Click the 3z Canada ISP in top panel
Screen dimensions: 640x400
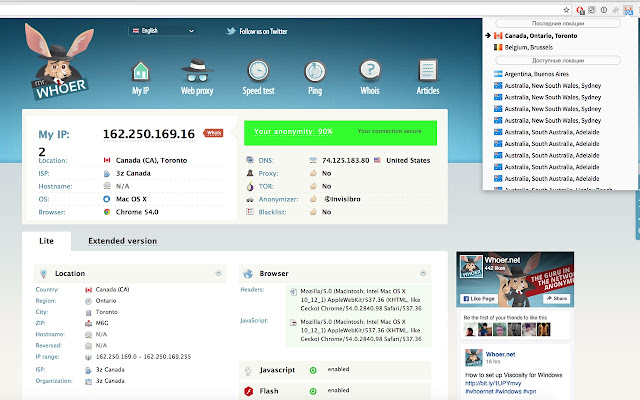133,173
